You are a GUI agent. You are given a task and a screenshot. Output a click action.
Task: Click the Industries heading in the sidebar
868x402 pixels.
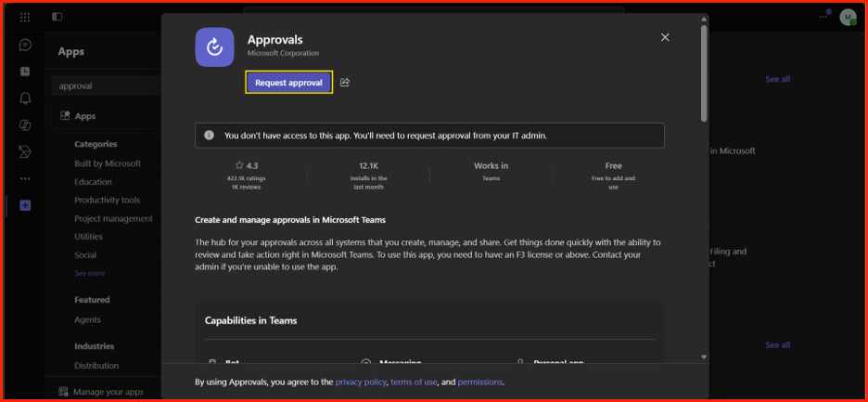tap(94, 346)
